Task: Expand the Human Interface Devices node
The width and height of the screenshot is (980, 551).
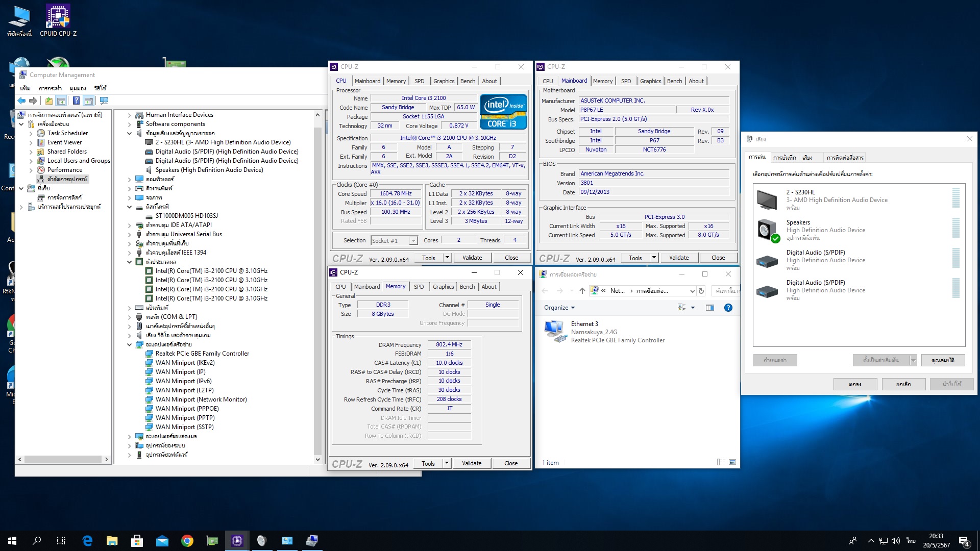Action: click(x=129, y=115)
